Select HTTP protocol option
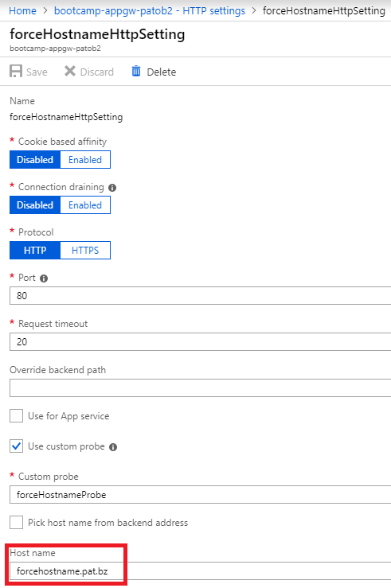391x588 pixels. pyautogui.click(x=35, y=251)
